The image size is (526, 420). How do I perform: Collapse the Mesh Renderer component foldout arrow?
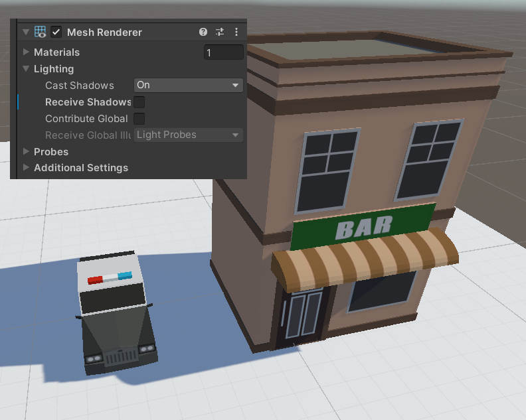click(x=26, y=32)
